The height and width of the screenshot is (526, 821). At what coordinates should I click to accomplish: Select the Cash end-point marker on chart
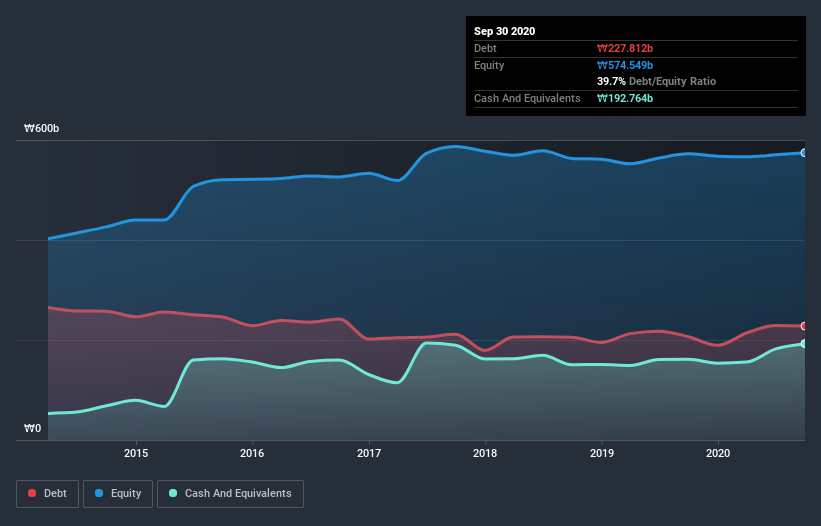click(804, 343)
